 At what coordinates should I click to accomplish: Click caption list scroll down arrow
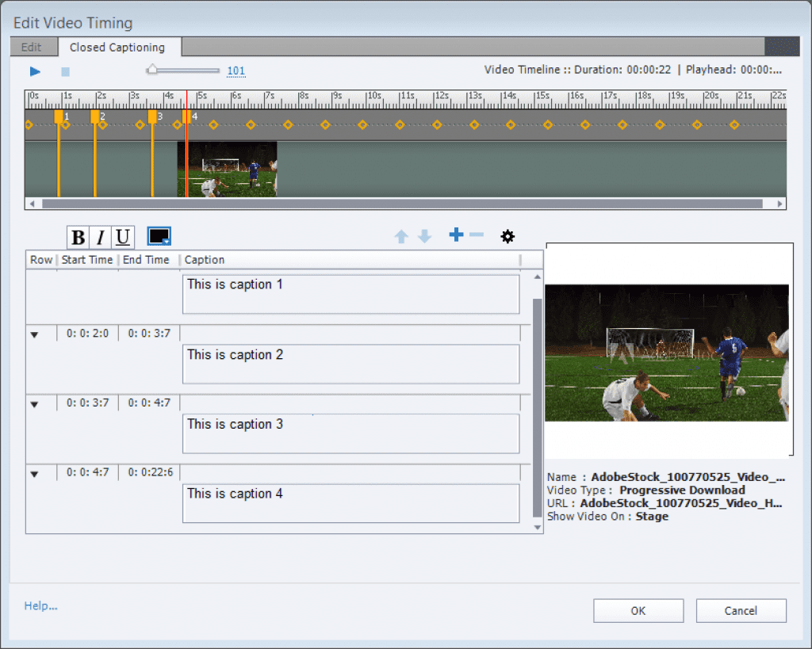click(x=538, y=528)
